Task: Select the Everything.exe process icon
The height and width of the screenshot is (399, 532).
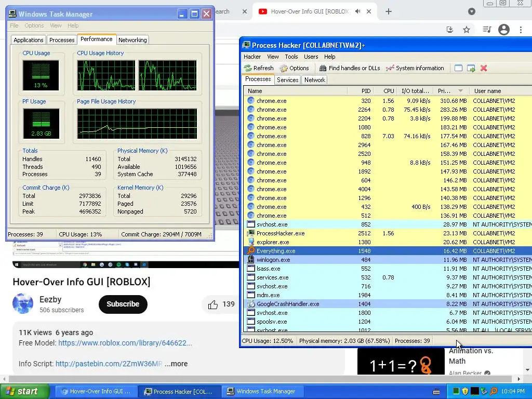Action: pos(251,251)
